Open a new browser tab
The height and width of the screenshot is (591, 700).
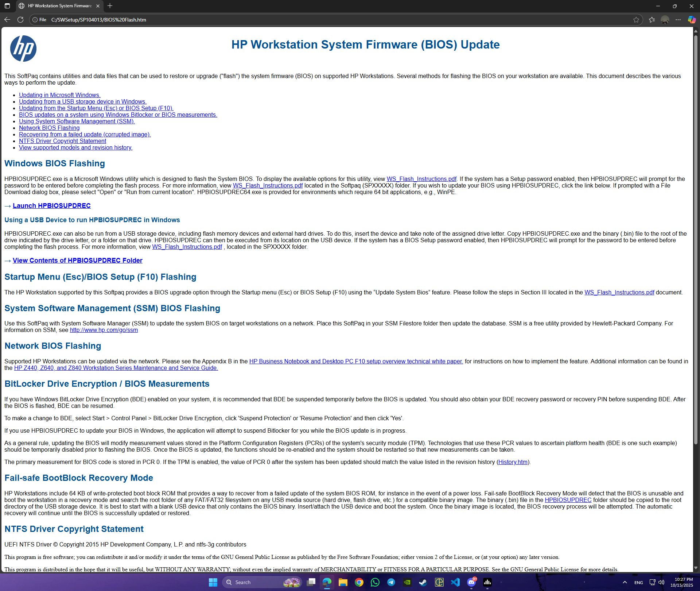pyautogui.click(x=110, y=6)
